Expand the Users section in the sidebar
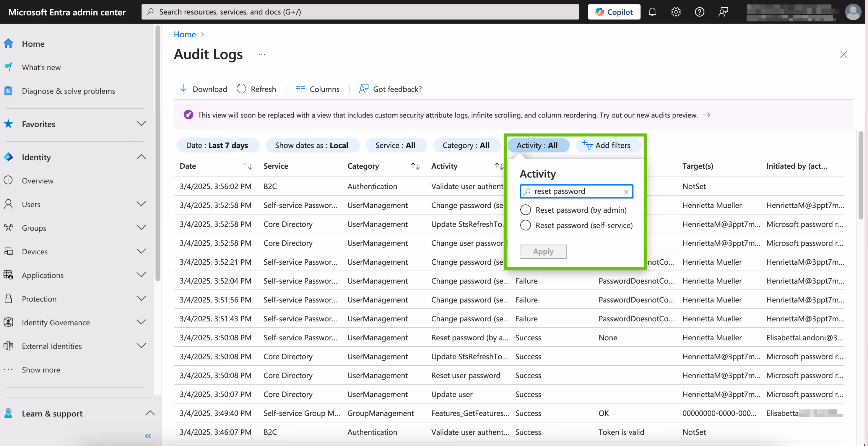 tap(142, 204)
